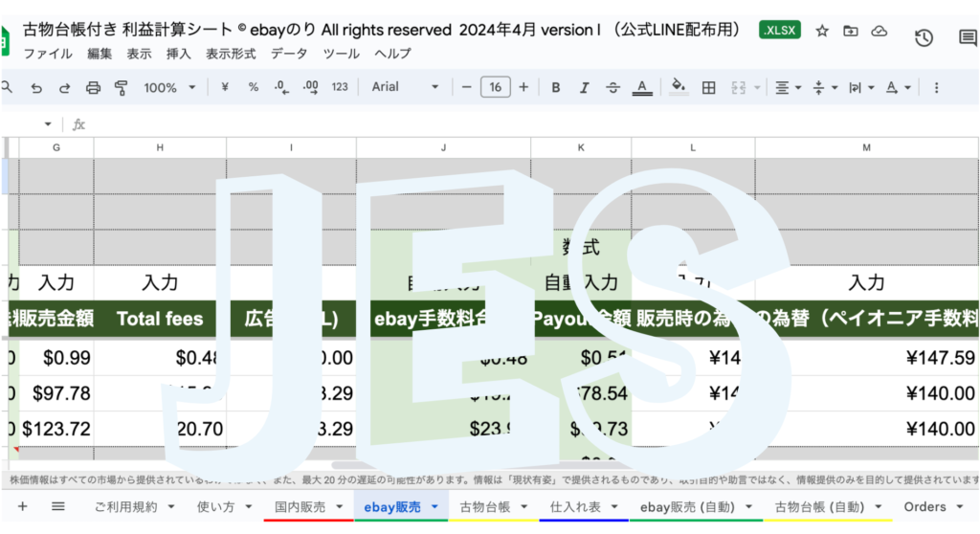Open text wrapping dropdown
This screenshot has height=534, width=980.
point(860,87)
